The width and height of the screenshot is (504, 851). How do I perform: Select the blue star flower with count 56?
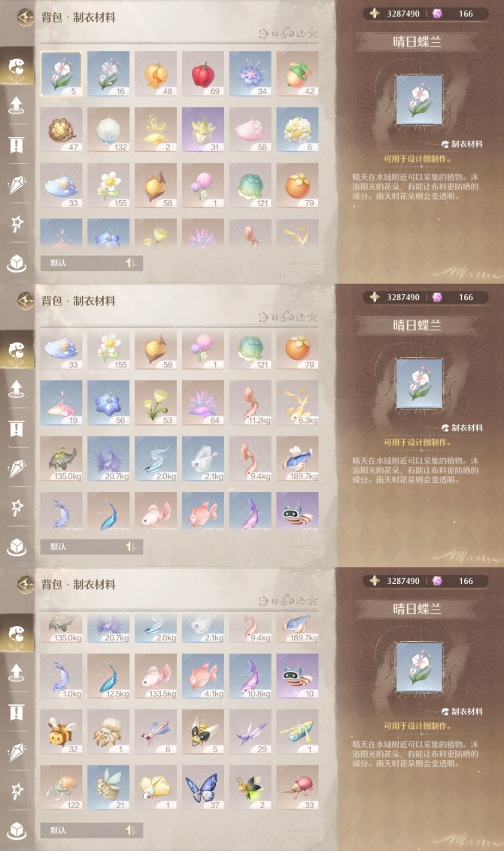click(108, 403)
